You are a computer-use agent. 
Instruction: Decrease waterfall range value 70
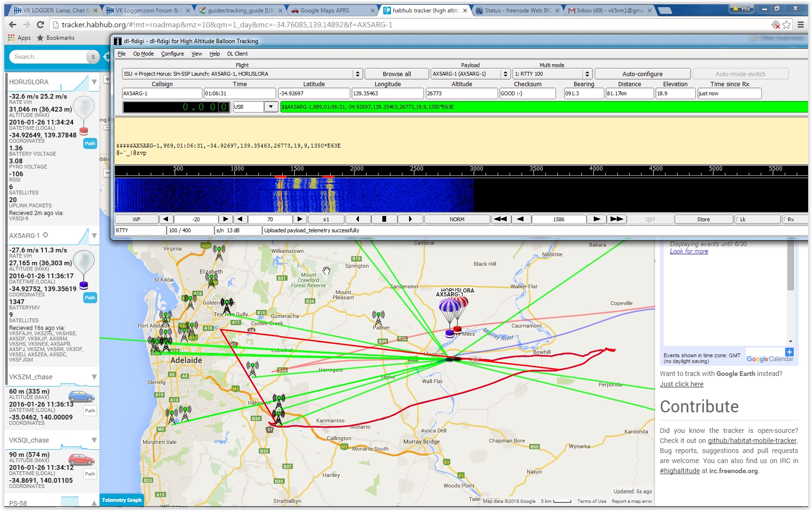(x=240, y=219)
